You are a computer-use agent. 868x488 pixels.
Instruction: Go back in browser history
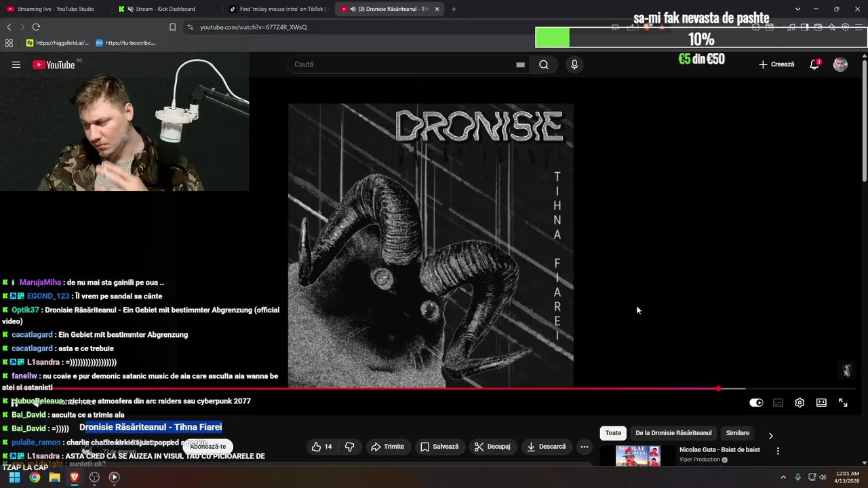point(9,27)
